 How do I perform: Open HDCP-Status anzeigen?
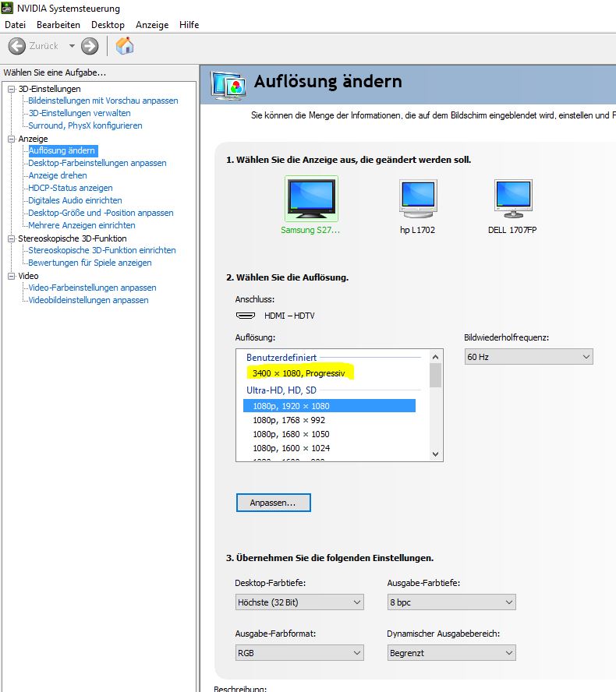pos(70,188)
